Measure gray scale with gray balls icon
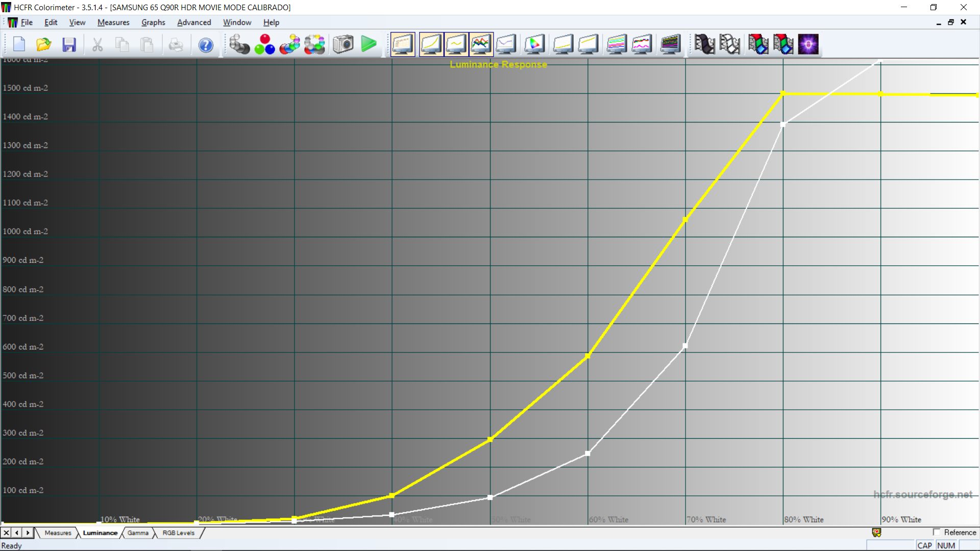Image resolution: width=980 pixels, height=551 pixels. point(239,44)
